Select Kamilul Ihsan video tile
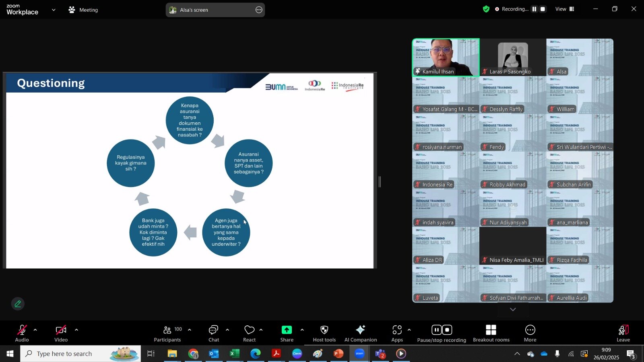This screenshot has width=644, height=362. 446,57
